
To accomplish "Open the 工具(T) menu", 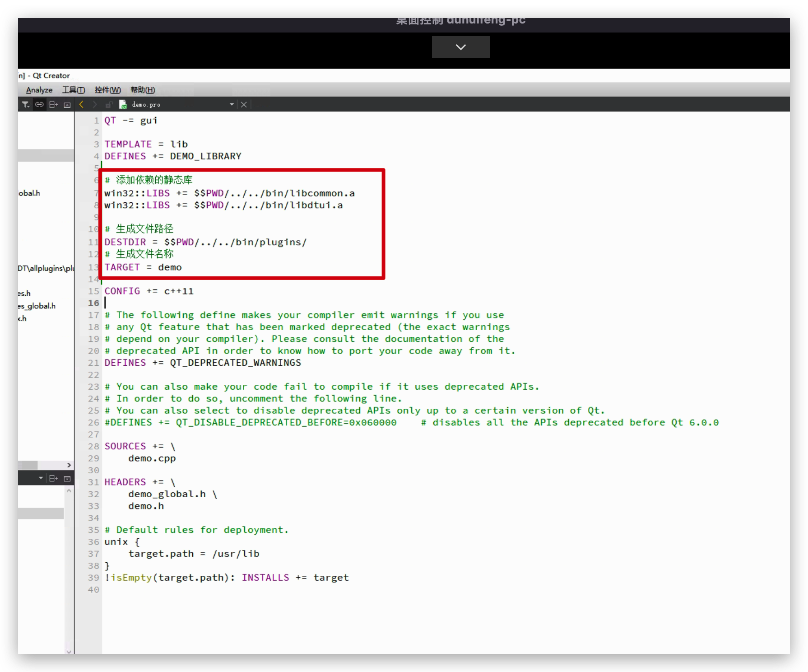I will (74, 90).
